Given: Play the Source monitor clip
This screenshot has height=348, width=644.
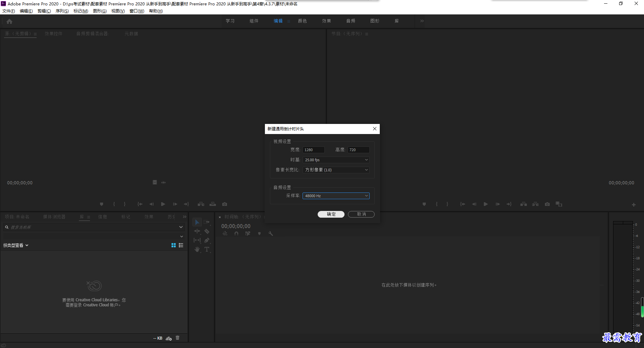Looking at the screenshot, I should [163, 204].
